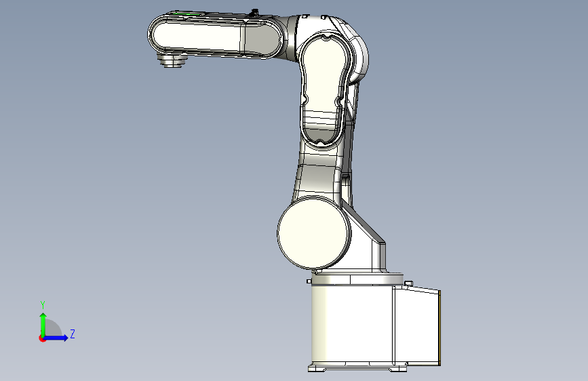Select the wrist tool flange at arm tip
This screenshot has height=381, width=588.
pos(172,61)
